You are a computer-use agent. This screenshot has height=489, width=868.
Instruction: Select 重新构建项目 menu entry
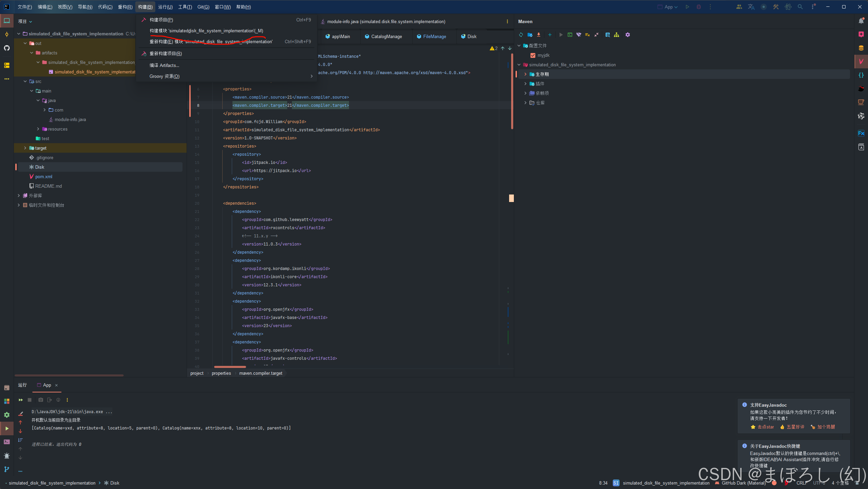tap(166, 53)
